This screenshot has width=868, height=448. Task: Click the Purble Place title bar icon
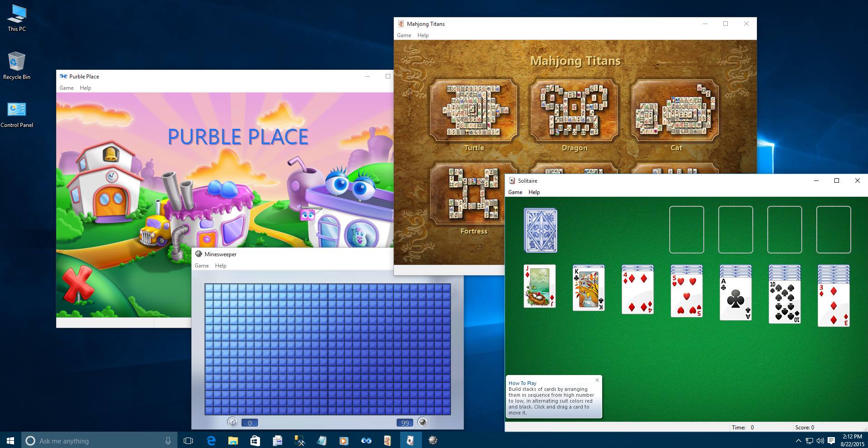pyautogui.click(x=64, y=77)
